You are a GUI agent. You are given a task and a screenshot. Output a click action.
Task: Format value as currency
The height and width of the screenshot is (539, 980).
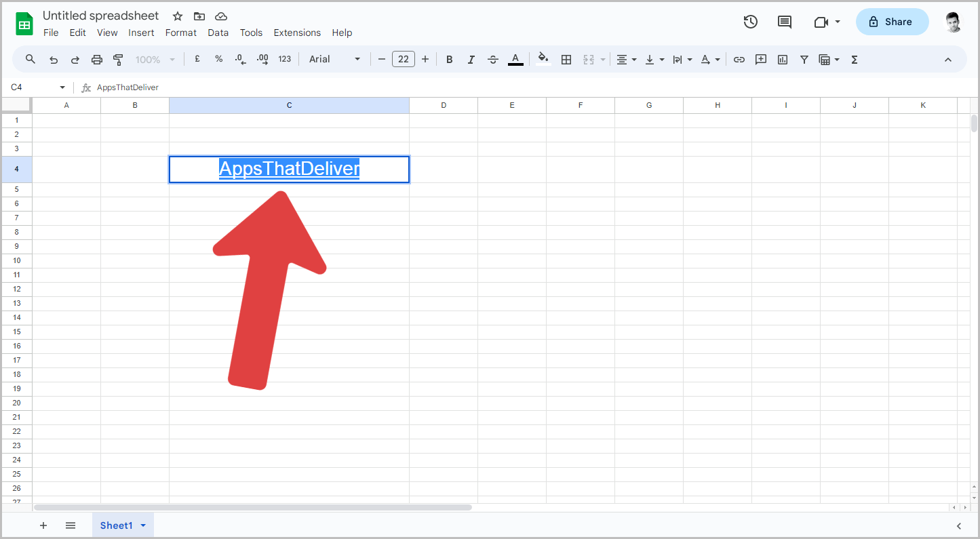pos(197,59)
